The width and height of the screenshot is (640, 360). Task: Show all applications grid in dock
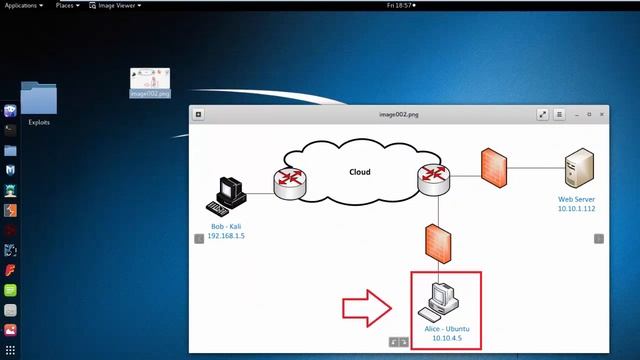coord(10,350)
